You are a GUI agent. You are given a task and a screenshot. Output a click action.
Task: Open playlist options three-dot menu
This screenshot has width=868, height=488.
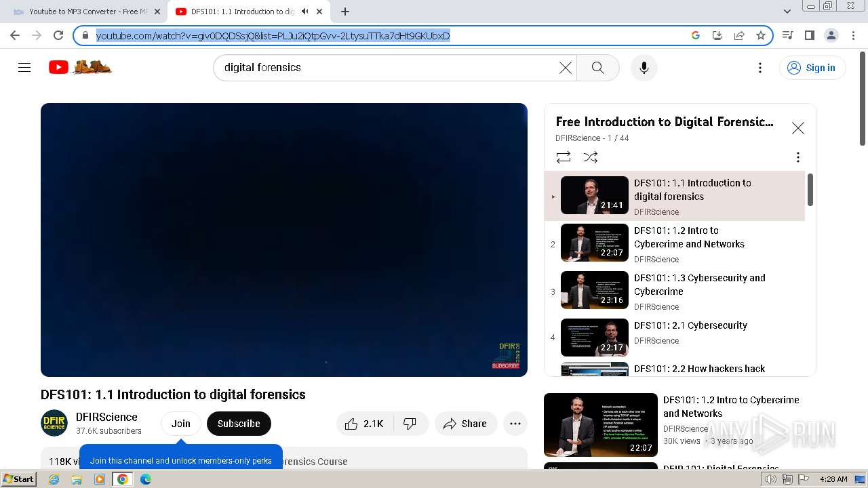(x=798, y=157)
